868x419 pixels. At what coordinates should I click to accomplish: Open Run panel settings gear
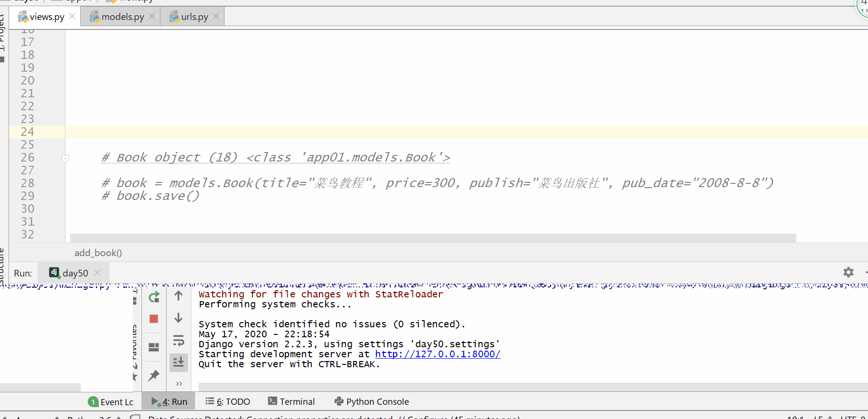pos(848,272)
